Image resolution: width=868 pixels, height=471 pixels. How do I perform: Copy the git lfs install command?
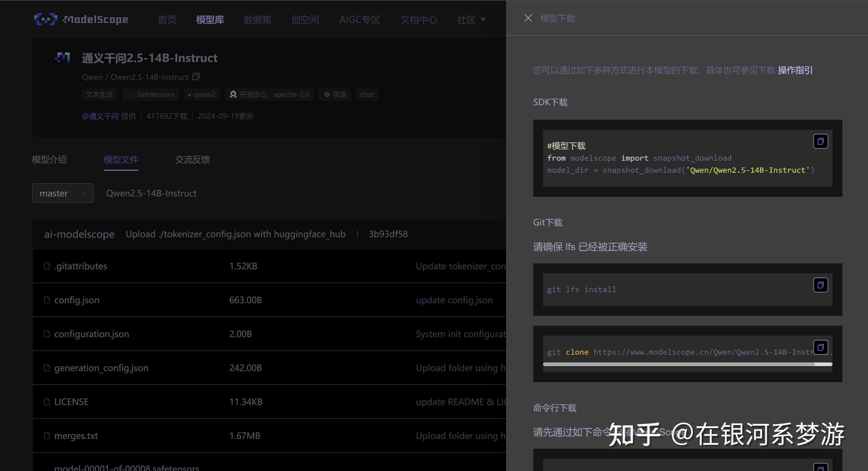click(821, 285)
